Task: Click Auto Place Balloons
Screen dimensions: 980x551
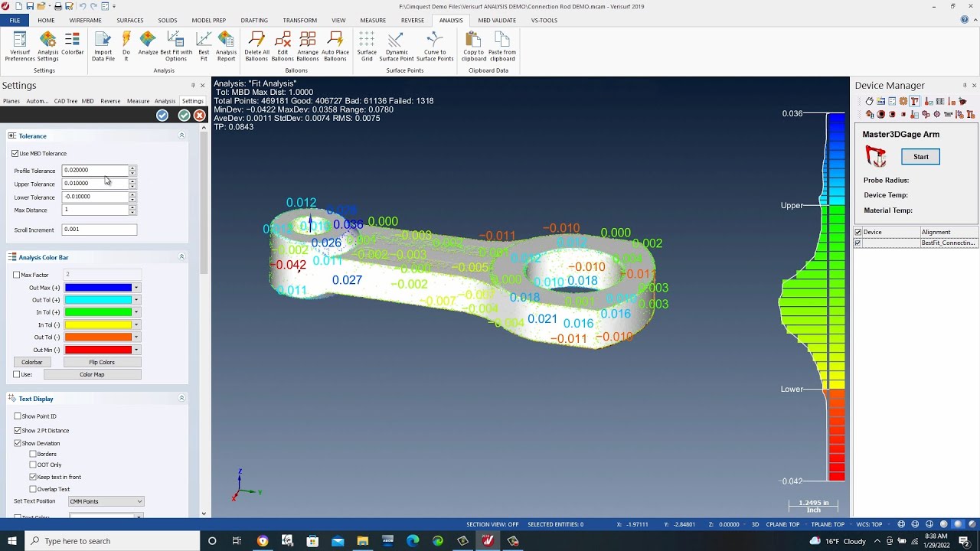Action: [335, 46]
